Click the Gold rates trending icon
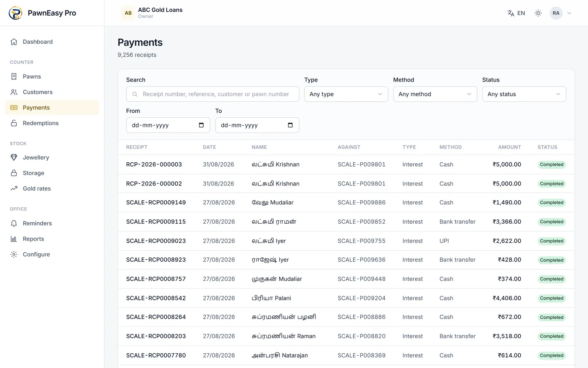Screen dimensions: 588x368 [14, 188]
